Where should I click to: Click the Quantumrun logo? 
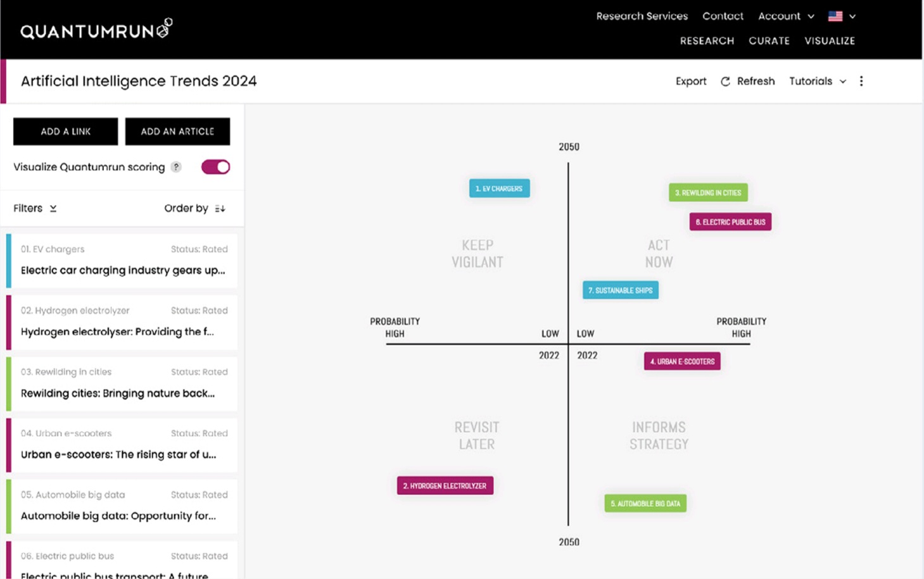96,29
